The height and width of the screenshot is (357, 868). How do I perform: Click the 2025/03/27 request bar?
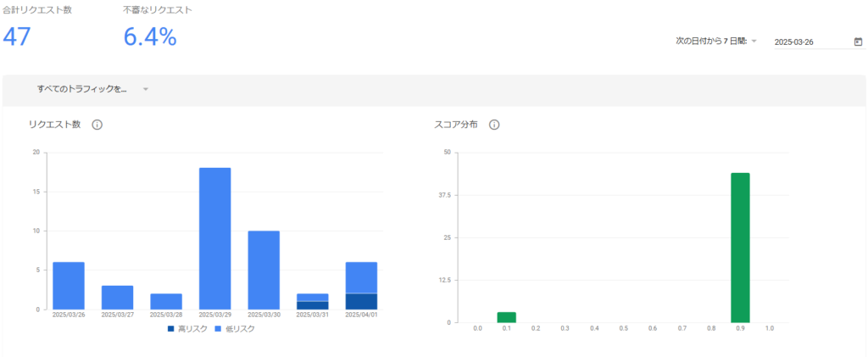117,297
